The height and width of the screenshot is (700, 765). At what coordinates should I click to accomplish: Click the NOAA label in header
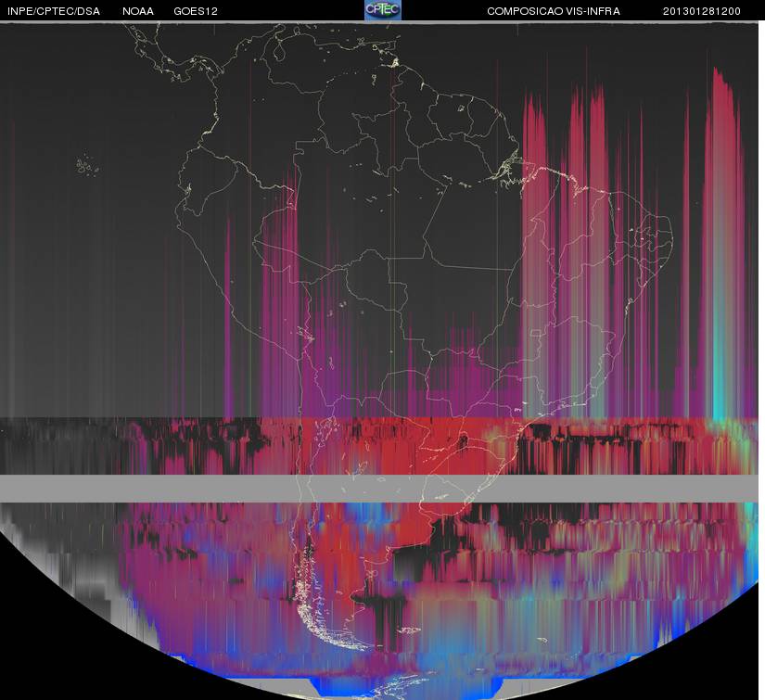(x=138, y=11)
